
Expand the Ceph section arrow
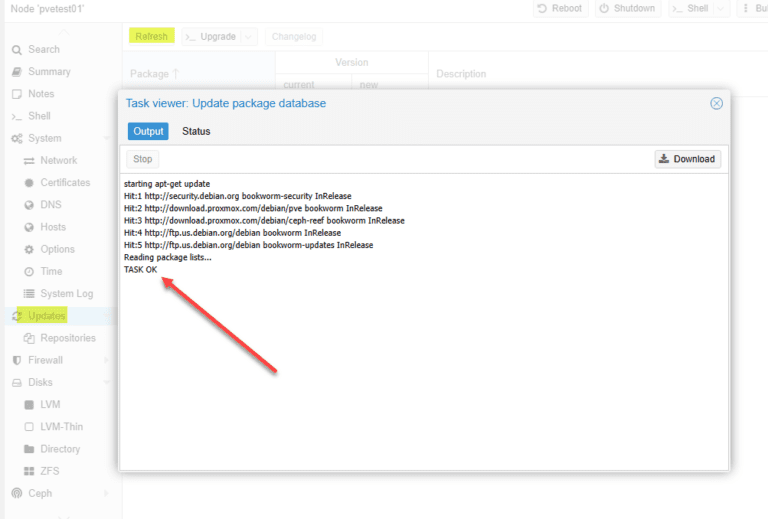coord(106,494)
